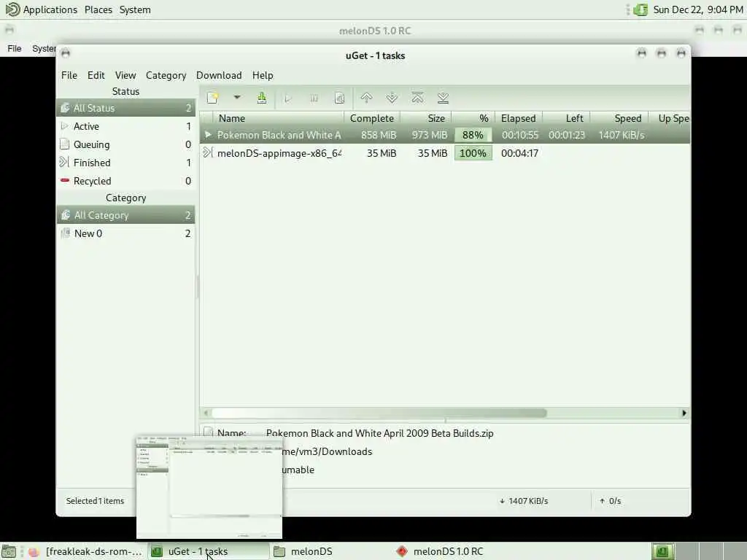Click the workspace switcher first workspace
The width and height of the screenshot is (747, 560).
(x=662, y=551)
